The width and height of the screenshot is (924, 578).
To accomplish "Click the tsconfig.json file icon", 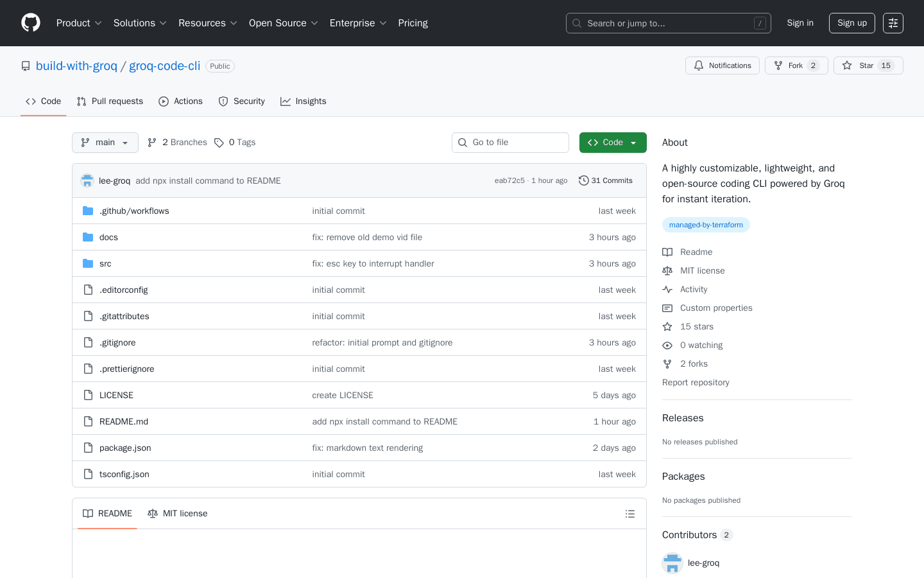I will tap(88, 474).
